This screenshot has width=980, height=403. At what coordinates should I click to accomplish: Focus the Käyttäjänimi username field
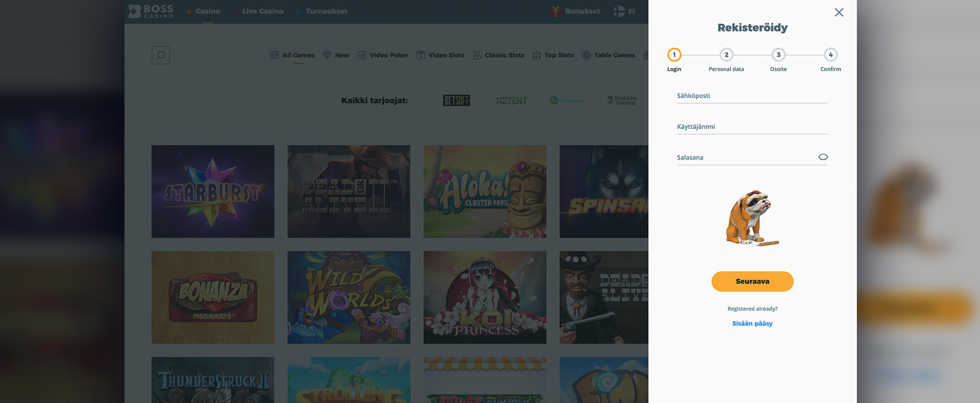pos(753,127)
